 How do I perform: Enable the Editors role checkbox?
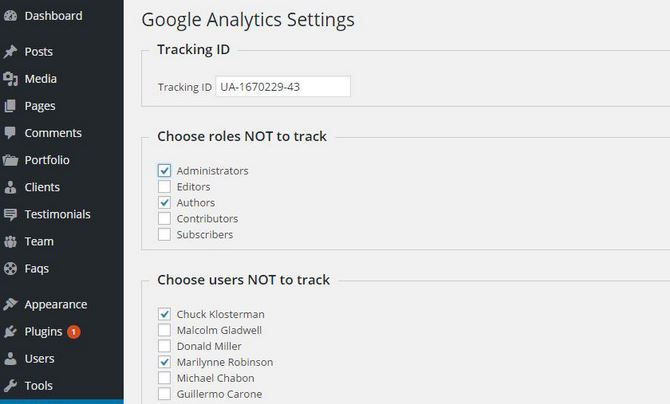point(165,187)
